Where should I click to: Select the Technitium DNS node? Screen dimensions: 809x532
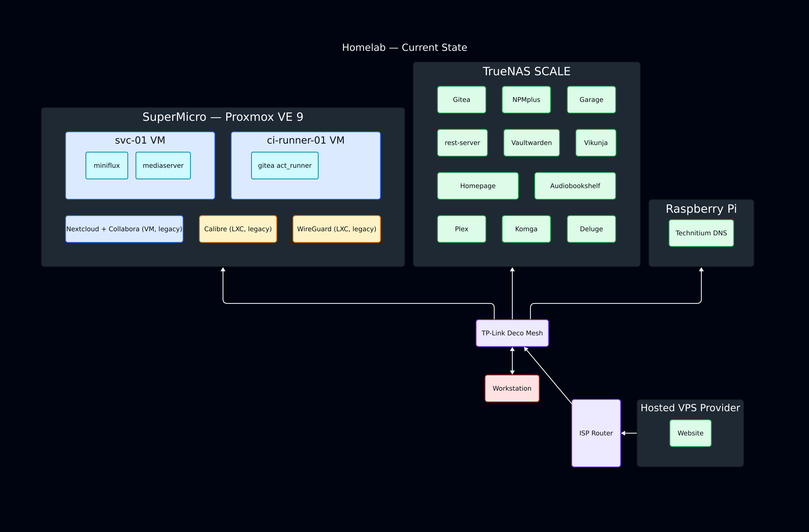[701, 233]
